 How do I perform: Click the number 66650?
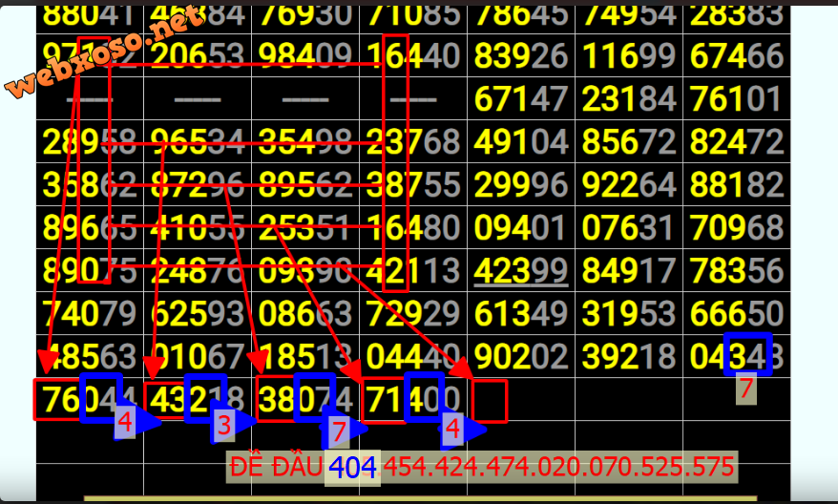pyautogui.click(x=737, y=313)
